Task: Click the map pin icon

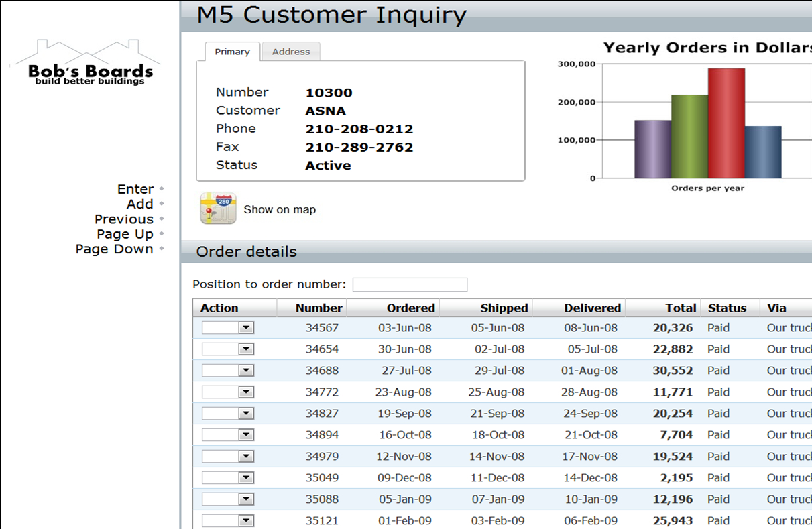Action: click(218, 209)
